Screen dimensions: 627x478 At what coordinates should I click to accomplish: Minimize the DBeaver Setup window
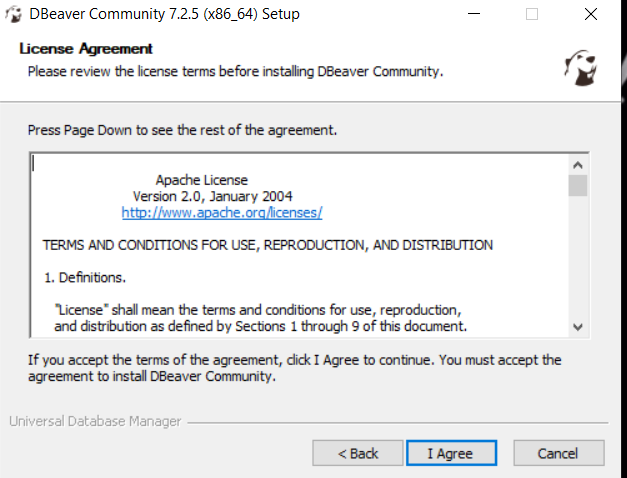(474, 14)
